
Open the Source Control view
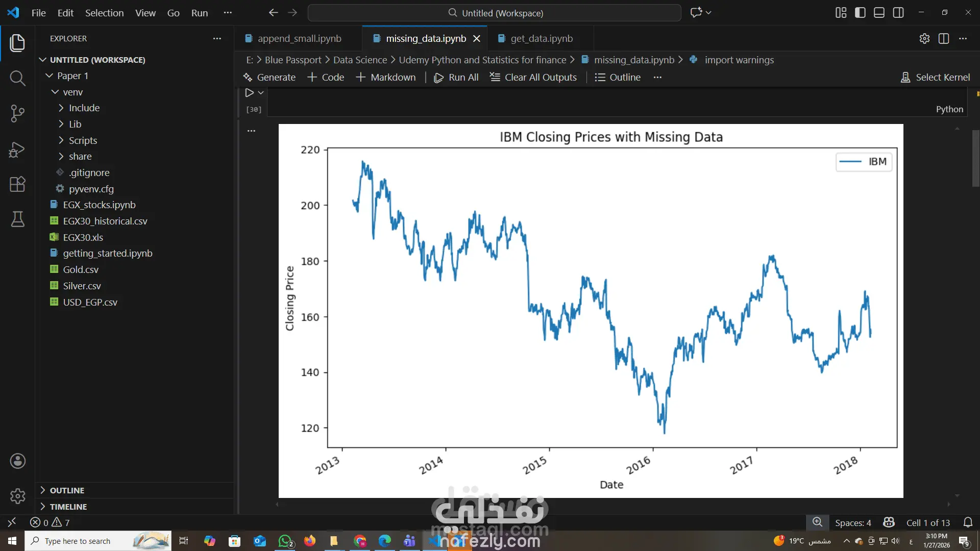click(x=17, y=113)
